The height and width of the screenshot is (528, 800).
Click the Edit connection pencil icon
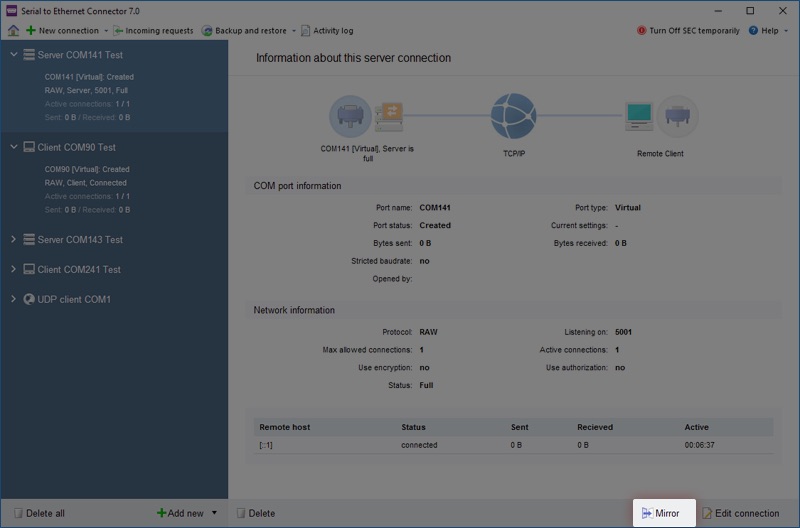click(x=707, y=513)
